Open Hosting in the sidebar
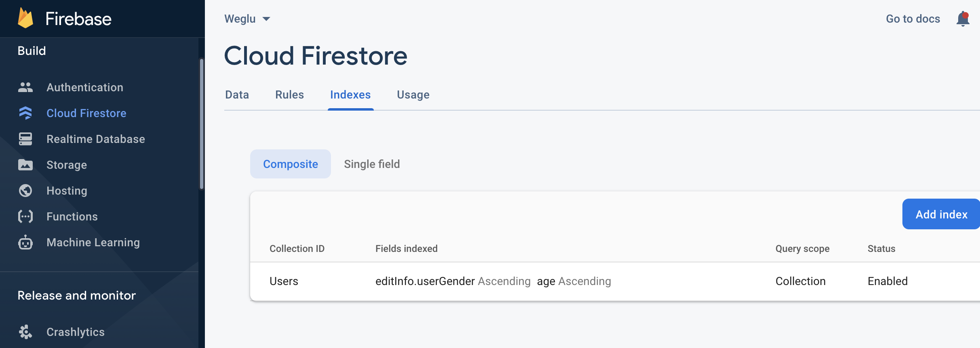This screenshot has height=348, width=980. [67, 191]
